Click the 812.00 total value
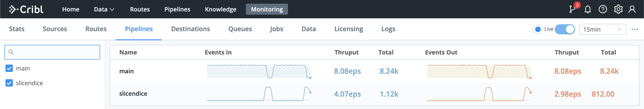644x109 pixels. (x=603, y=94)
